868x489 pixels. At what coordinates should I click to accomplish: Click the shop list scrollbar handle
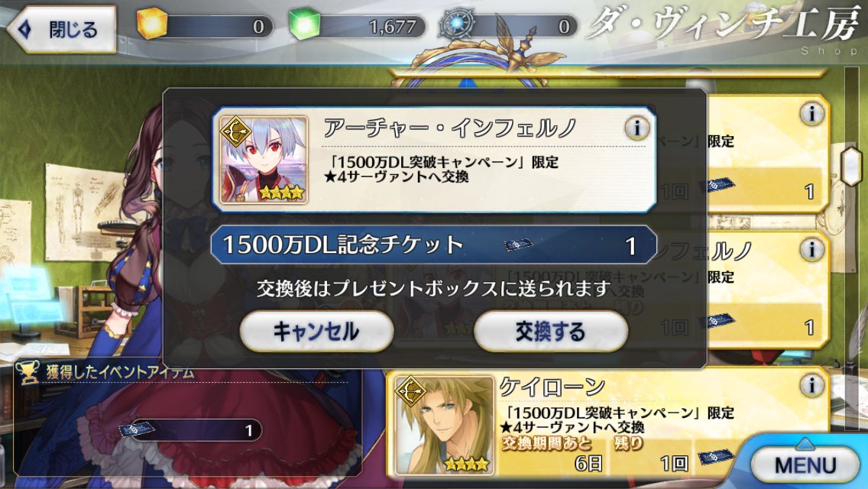pyautogui.click(x=852, y=165)
